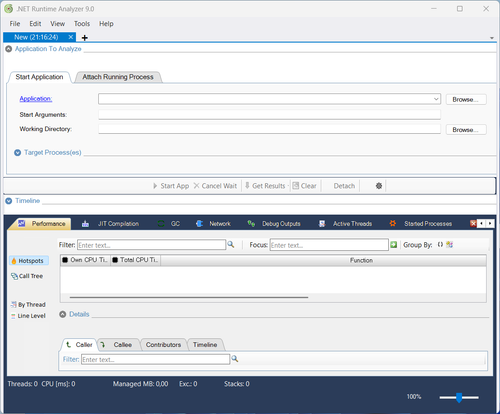Add a new session tab with plus icon
The image size is (500, 414).
[x=85, y=38]
